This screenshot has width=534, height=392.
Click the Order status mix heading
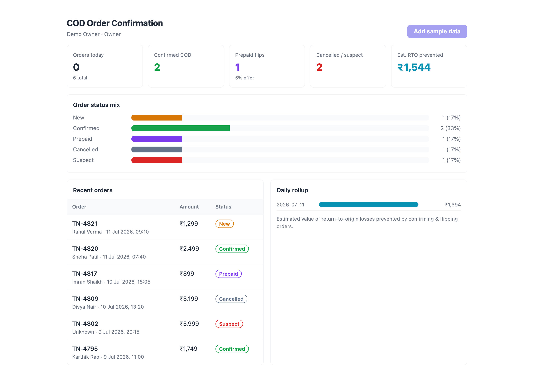click(96, 105)
